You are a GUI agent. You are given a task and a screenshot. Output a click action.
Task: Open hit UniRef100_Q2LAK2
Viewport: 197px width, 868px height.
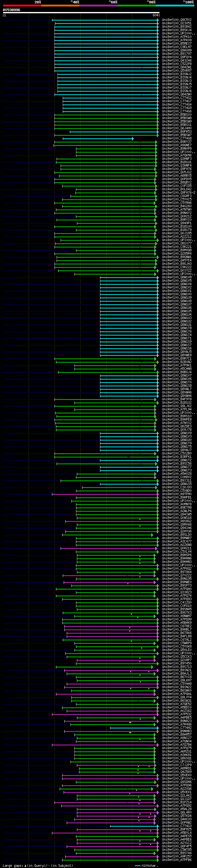[177, 796]
